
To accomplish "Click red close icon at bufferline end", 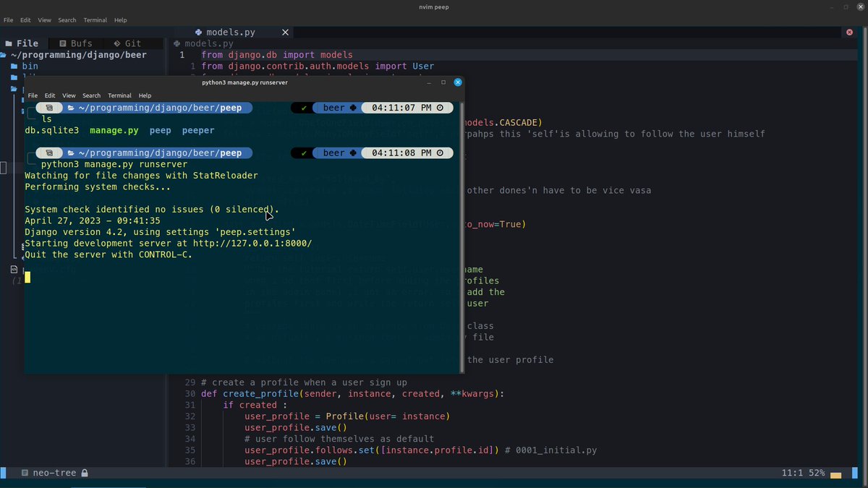I will 850,33.
